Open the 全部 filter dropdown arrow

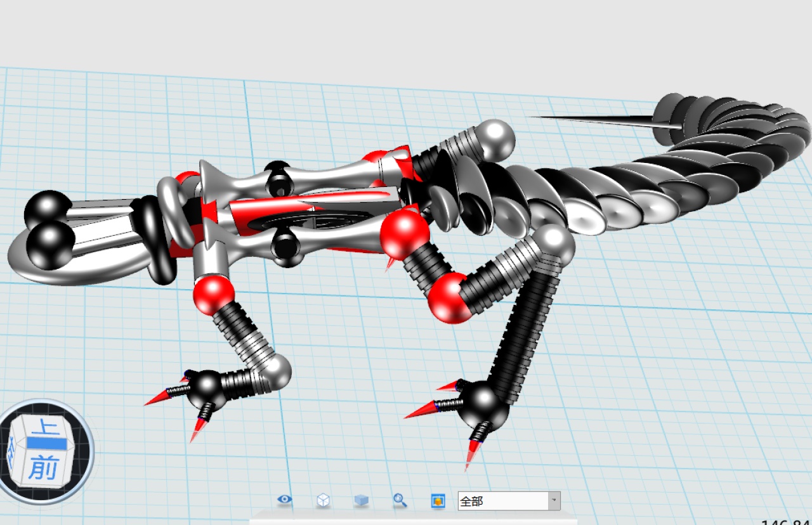tap(554, 501)
